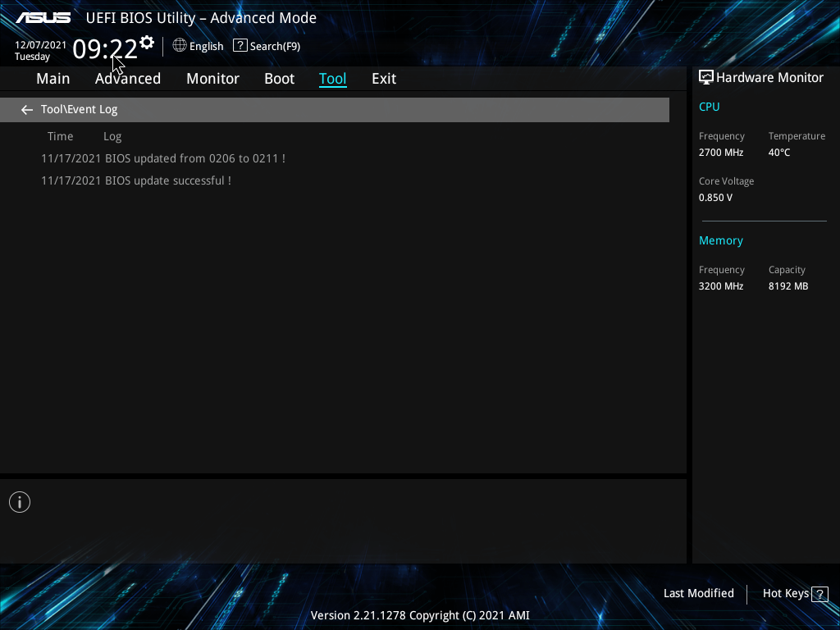Screen dimensions: 840x630
Task: Select the 'BIOS update successful !' log entry
Action: (136, 180)
